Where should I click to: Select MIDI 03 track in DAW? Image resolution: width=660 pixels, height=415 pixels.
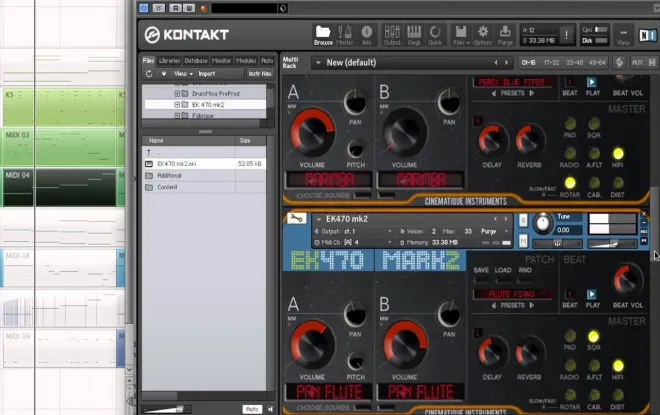point(59,147)
